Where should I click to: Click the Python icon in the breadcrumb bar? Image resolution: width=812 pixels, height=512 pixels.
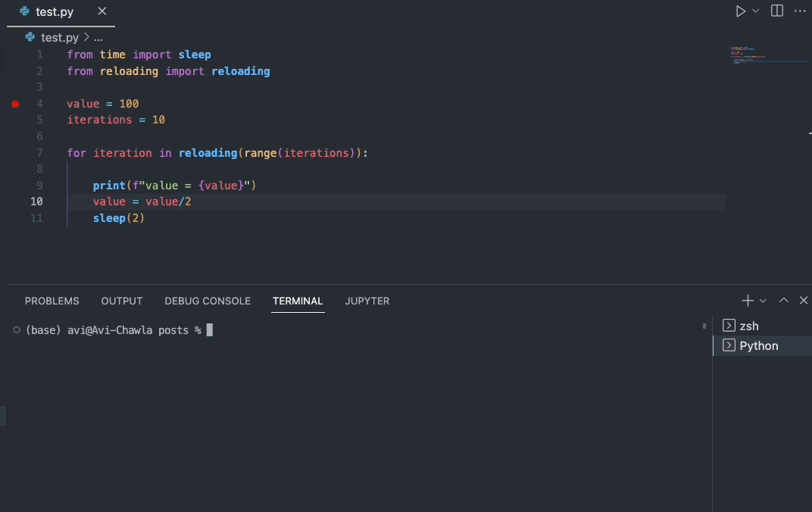(29, 36)
